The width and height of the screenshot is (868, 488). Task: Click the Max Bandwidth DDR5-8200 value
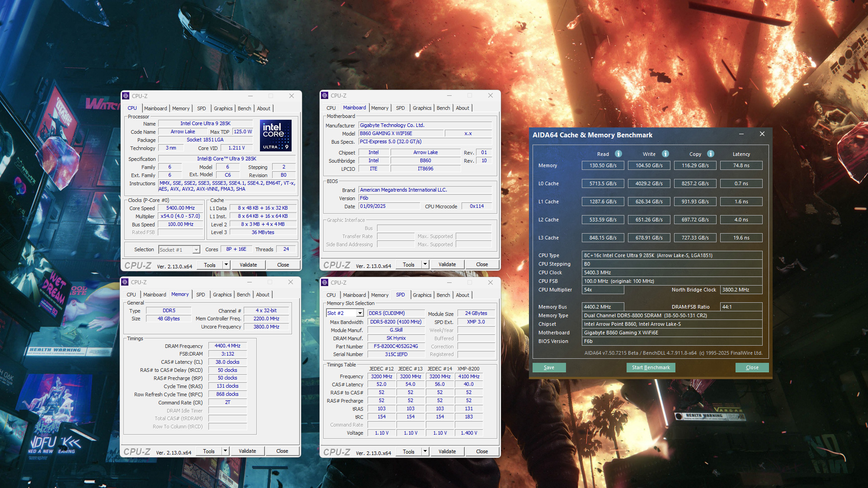click(396, 322)
